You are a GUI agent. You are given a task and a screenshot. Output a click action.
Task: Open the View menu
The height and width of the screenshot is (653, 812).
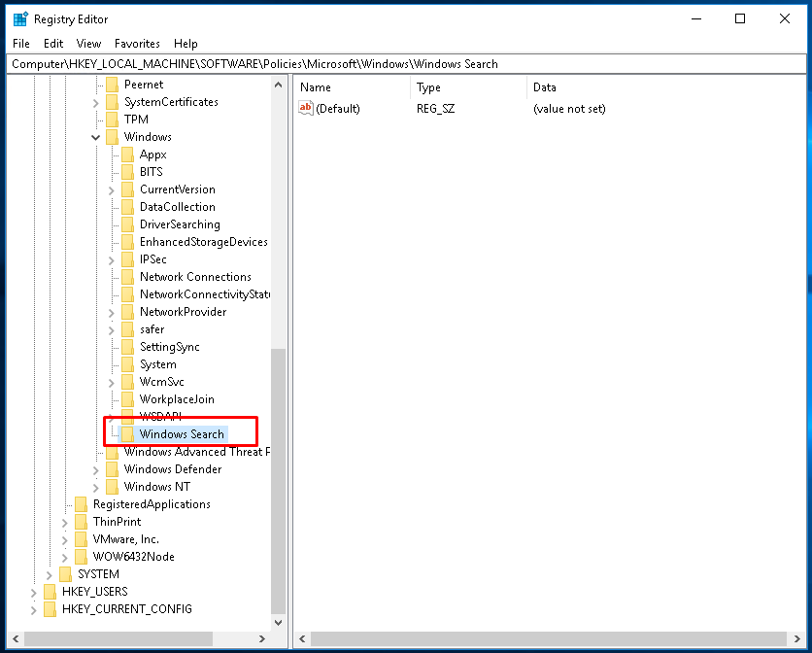[x=88, y=44]
